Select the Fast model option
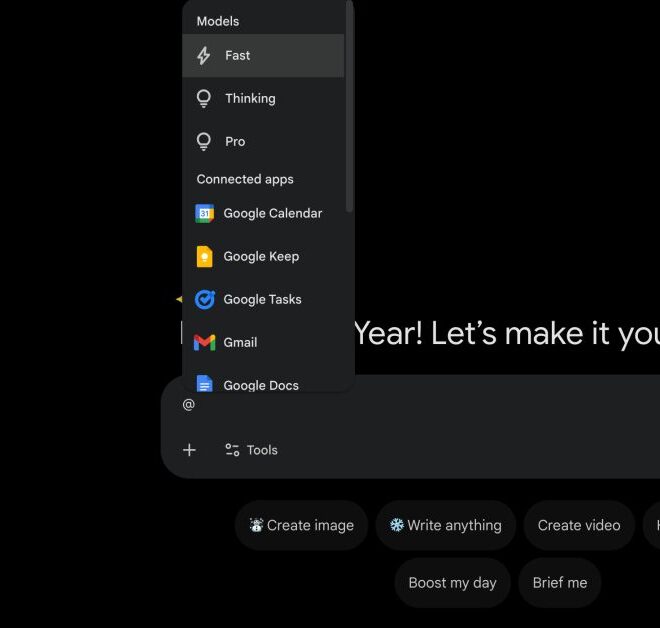The image size is (660, 628). (263, 56)
